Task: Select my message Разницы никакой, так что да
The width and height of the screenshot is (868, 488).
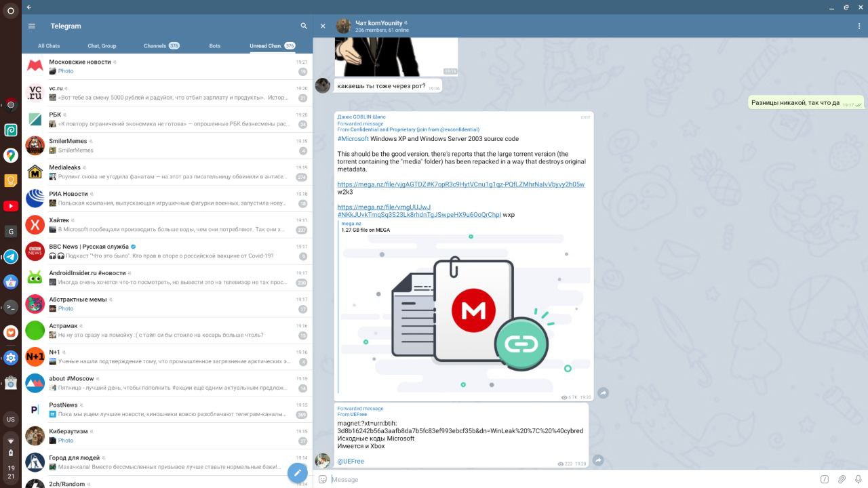Action: [x=807, y=103]
